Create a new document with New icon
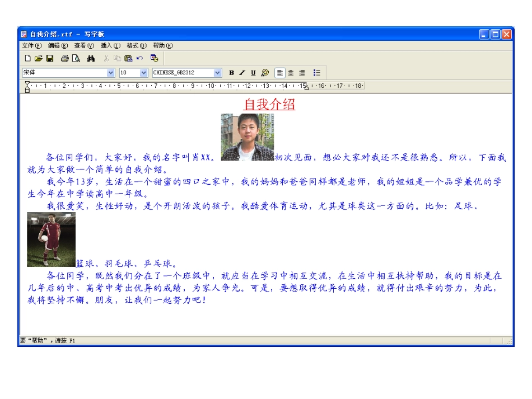 pyautogui.click(x=28, y=58)
